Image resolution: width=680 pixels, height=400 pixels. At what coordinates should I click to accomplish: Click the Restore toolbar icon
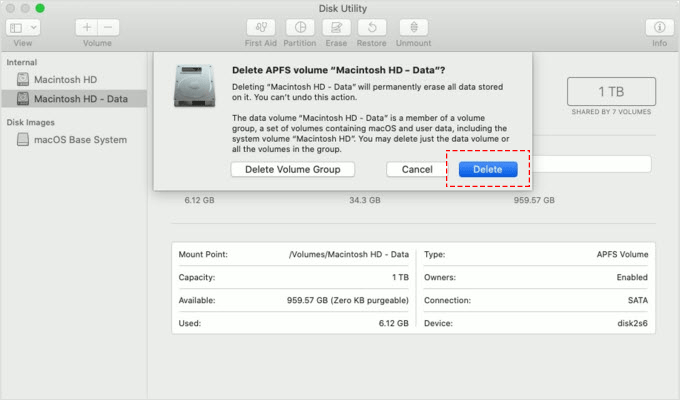[372, 28]
